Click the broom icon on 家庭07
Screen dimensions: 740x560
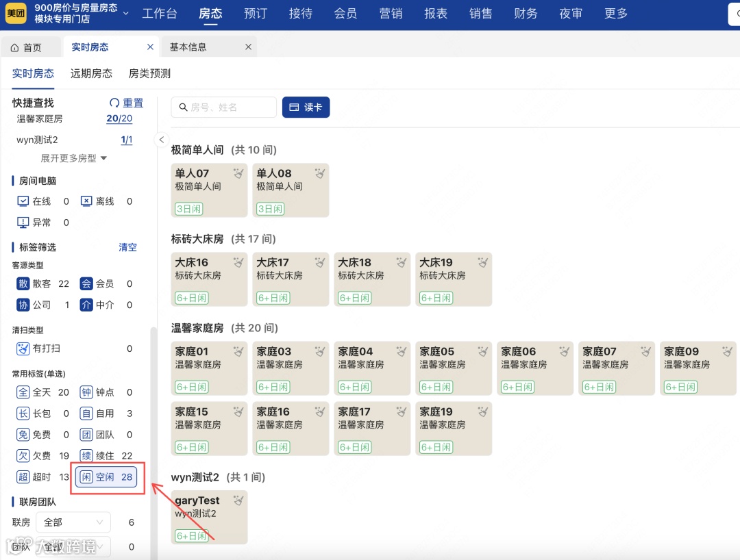coord(646,351)
